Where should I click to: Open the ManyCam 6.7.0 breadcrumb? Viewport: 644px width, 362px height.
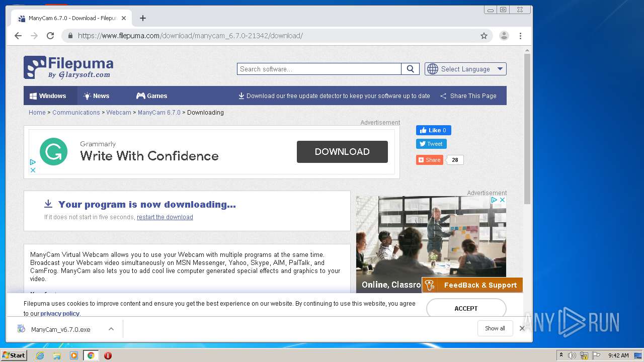tap(159, 113)
